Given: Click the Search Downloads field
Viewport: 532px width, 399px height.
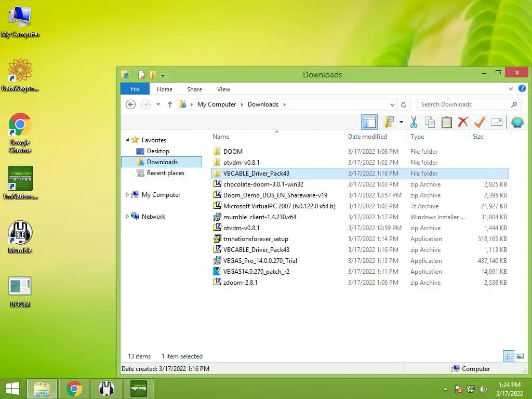Looking at the screenshot, I should [469, 104].
